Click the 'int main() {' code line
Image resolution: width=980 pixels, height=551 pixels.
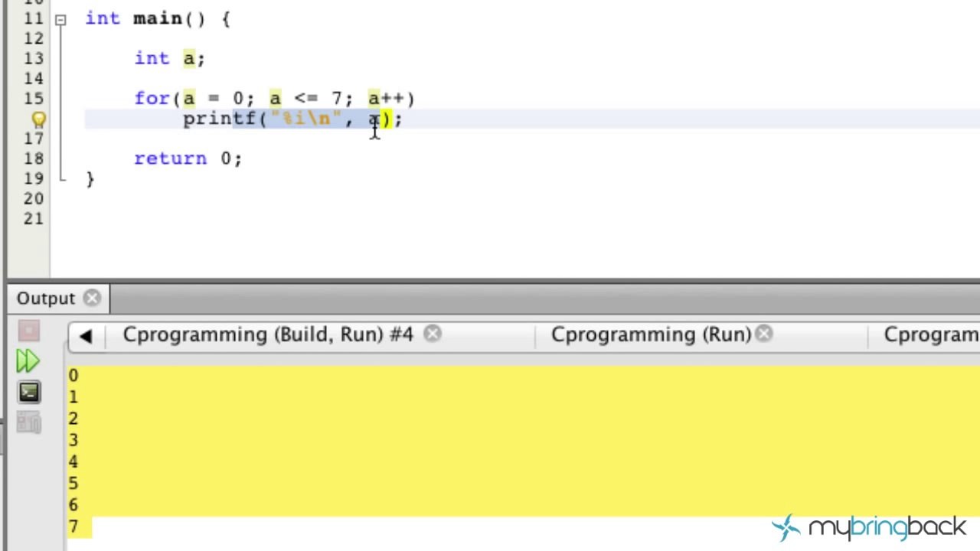[x=158, y=19]
